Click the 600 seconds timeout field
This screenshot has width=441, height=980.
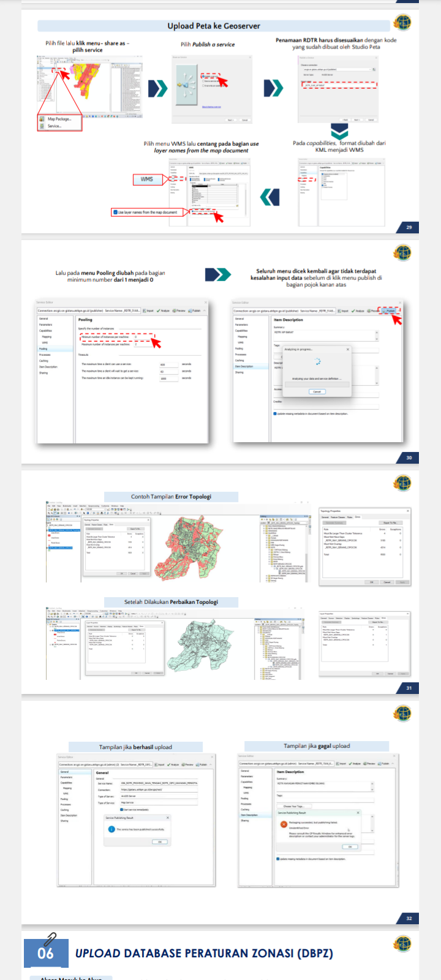168,364
